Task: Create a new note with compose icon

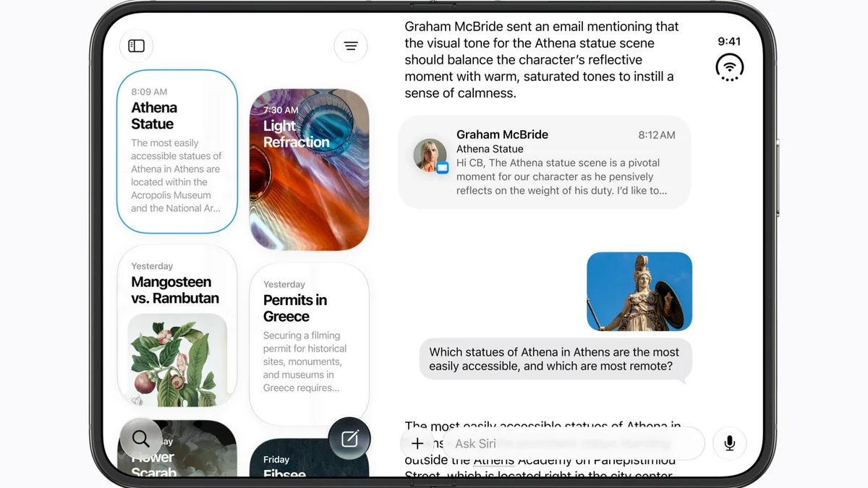Action: pos(349,438)
